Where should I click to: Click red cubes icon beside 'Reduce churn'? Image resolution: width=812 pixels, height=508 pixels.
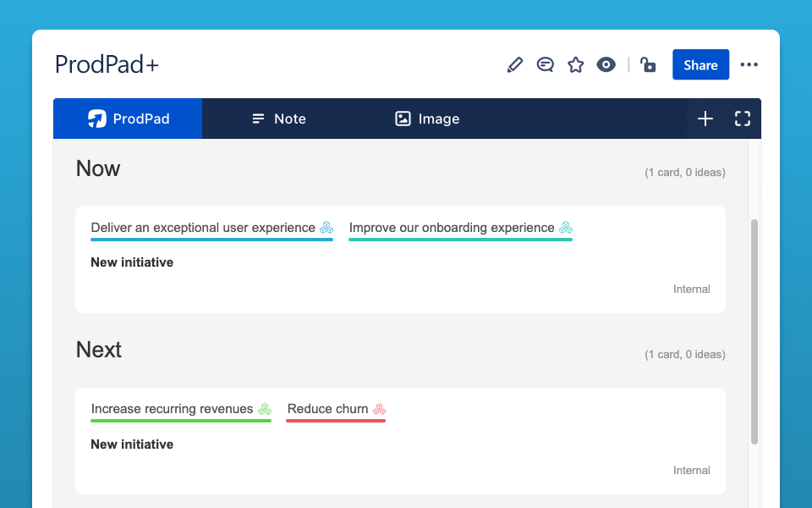pos(379,409)
